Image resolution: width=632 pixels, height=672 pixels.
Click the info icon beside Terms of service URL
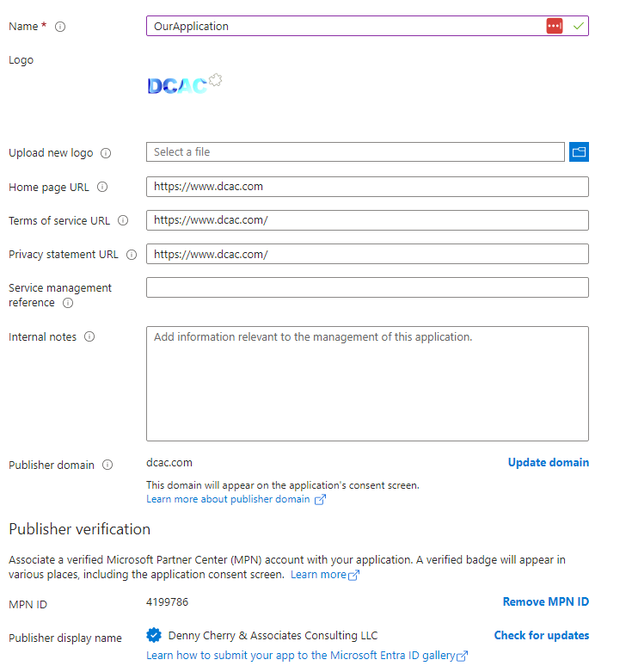[x=123, y=220]
